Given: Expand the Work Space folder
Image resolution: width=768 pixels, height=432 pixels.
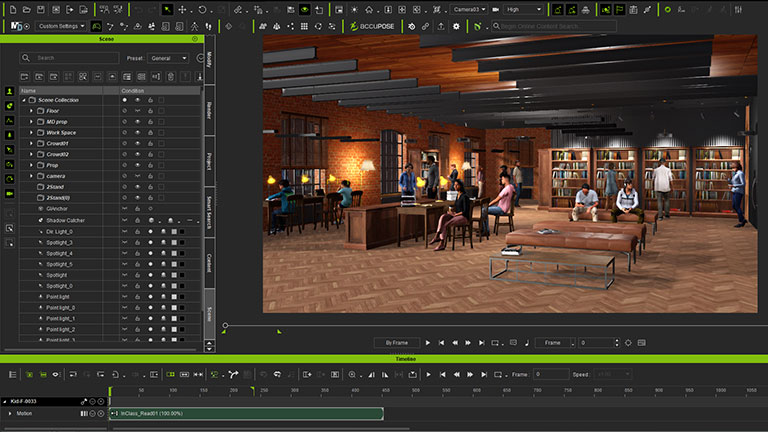Looking at the screenshot, I should point(31,132).
